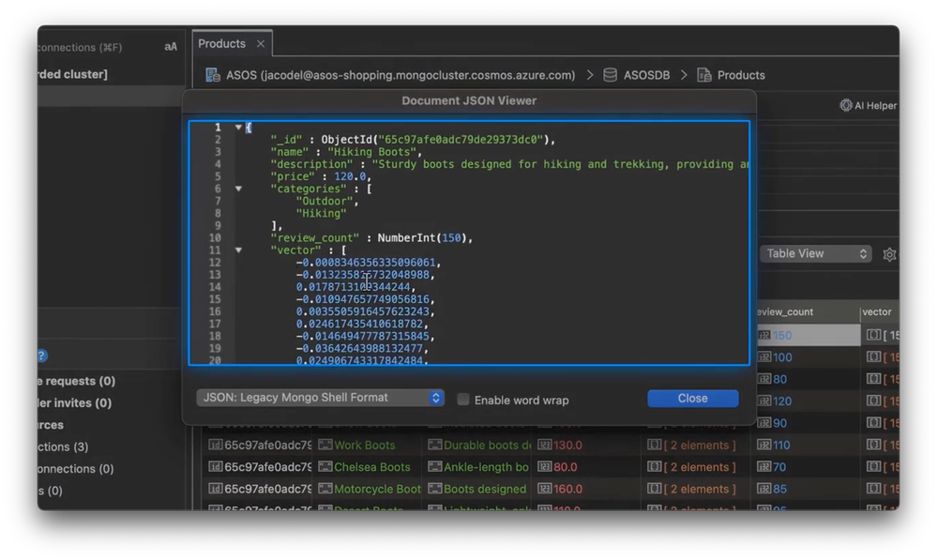Screen dimensions: 937x560
Task: Click the Products collection icon in breadcrumb
Action: [704, 75]
